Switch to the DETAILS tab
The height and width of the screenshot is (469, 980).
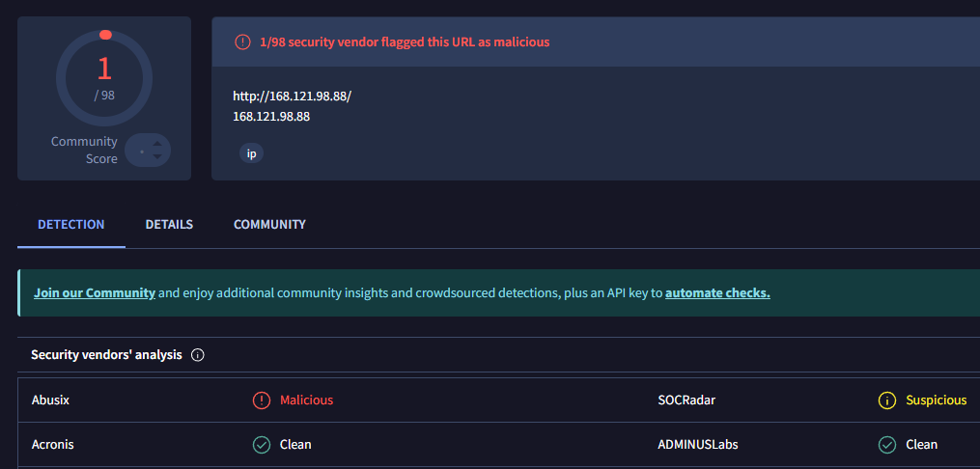[x=169, y=225]
